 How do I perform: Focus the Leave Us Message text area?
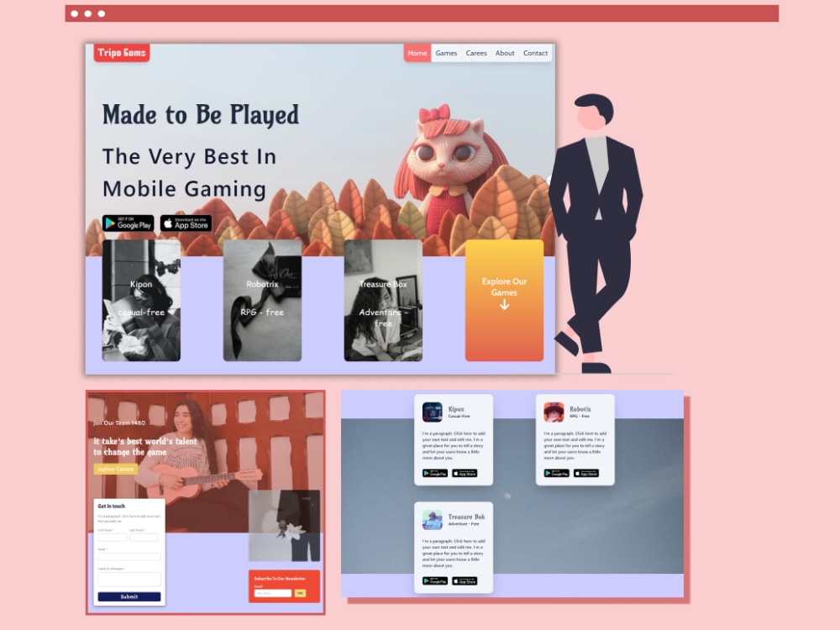129,579
